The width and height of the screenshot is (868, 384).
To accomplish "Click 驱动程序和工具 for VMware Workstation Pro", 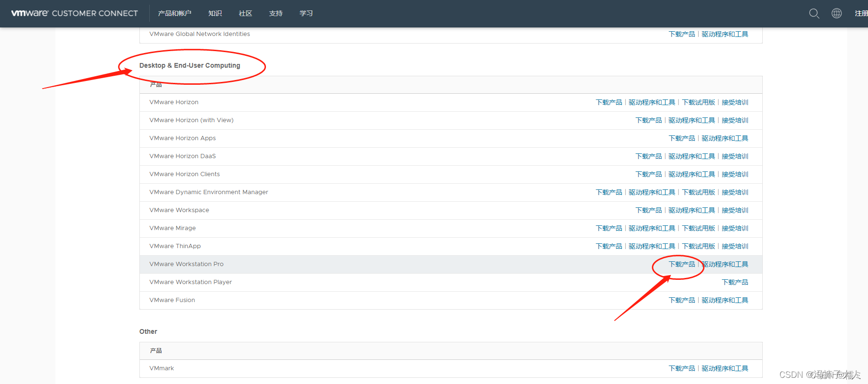I will 725,264.
